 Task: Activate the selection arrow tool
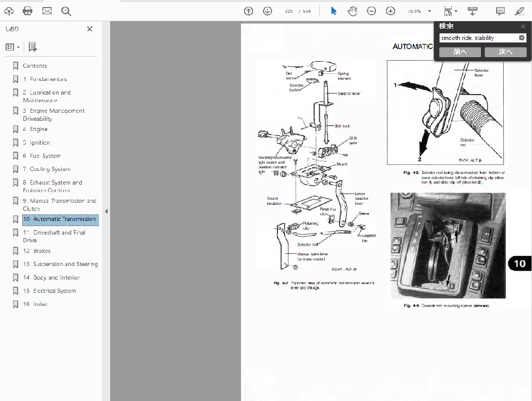(333, 11)
